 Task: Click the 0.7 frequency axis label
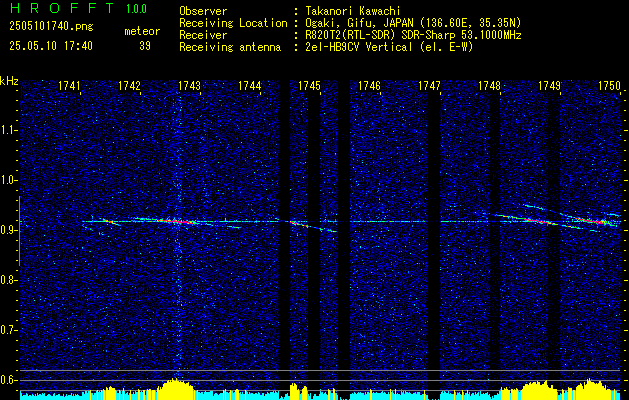click(8, 330)
